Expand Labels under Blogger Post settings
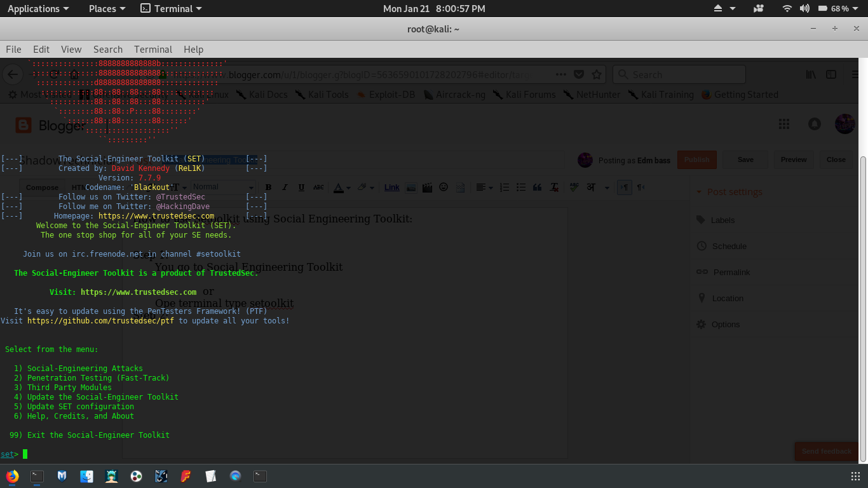Screen dimensions: 868x488 pyautogui.click(x=715, y=220)
